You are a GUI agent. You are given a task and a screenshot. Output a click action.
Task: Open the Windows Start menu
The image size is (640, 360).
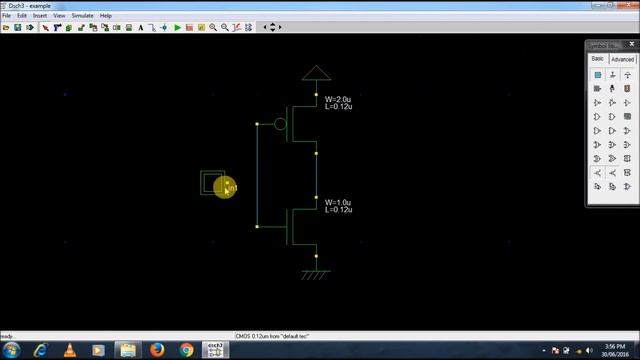click(x=11, y=350)
